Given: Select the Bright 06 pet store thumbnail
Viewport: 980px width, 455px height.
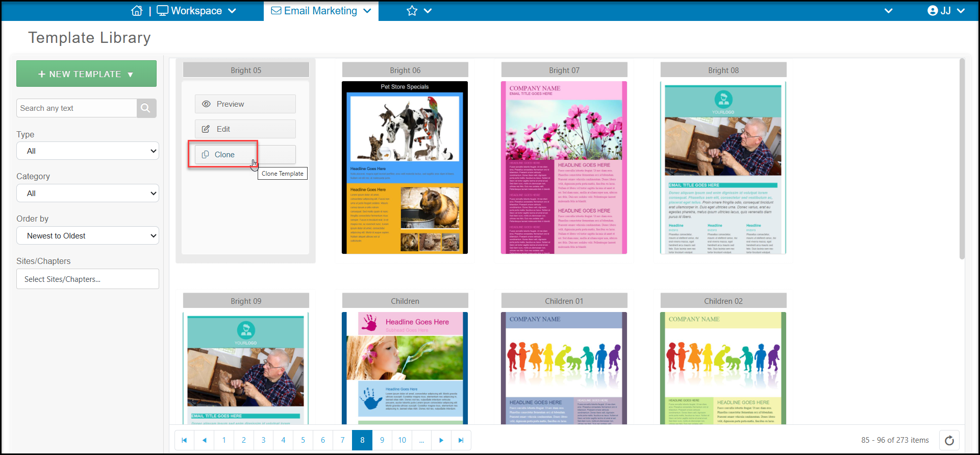Looking at the screenshot, I should pyautogui.click(x=405, y=167).
